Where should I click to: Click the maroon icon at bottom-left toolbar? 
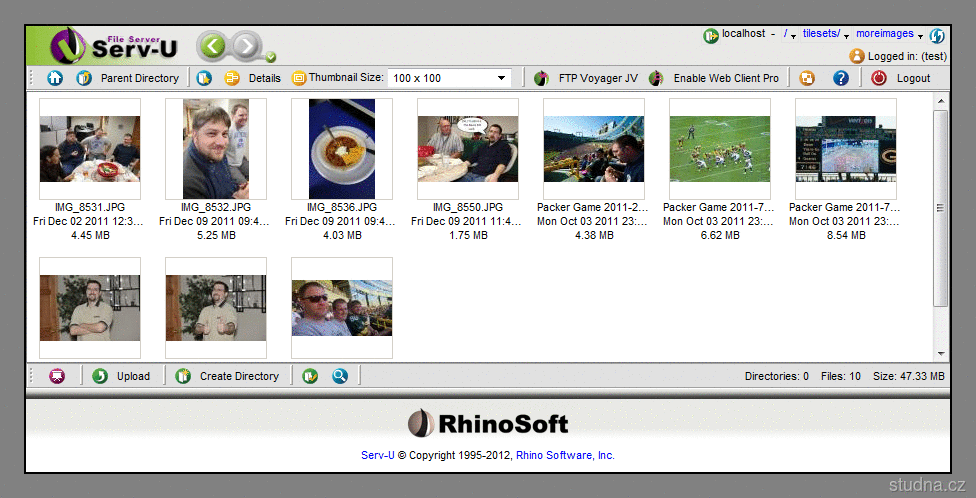tap(57, 376)
